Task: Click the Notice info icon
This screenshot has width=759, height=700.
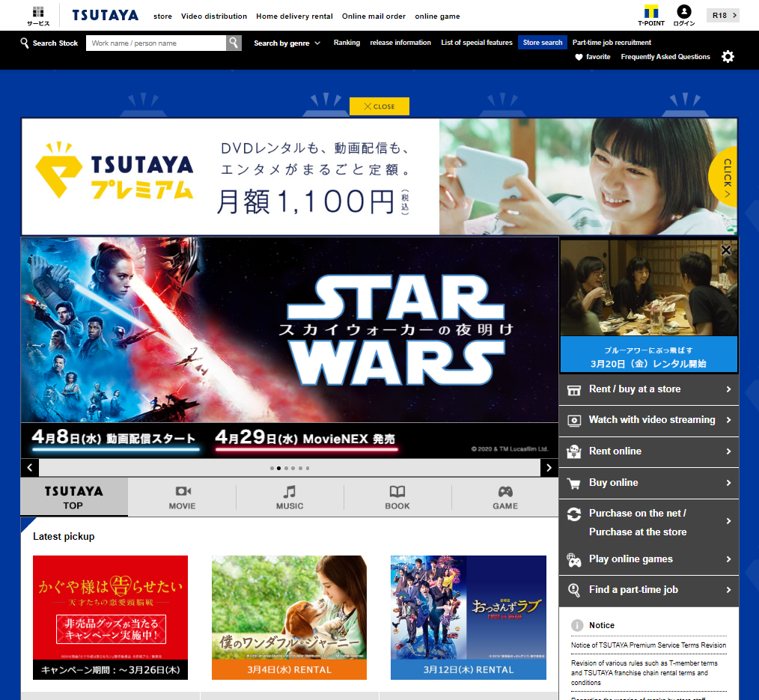Action: click(577, 625)
